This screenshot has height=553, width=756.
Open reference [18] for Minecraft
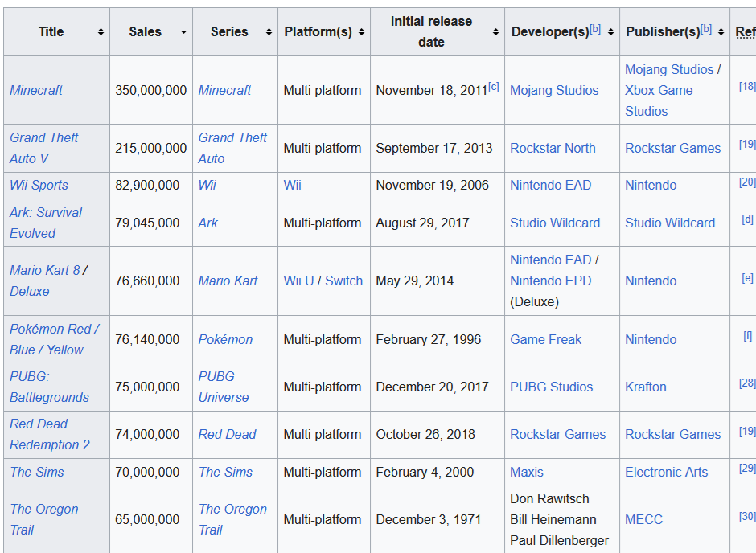coord(747,87)
